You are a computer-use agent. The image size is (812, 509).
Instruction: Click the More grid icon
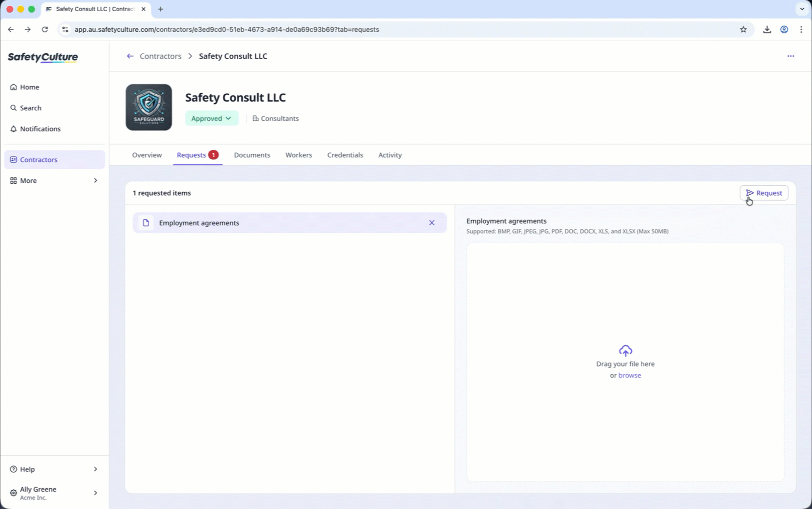[x=14, y=180]
